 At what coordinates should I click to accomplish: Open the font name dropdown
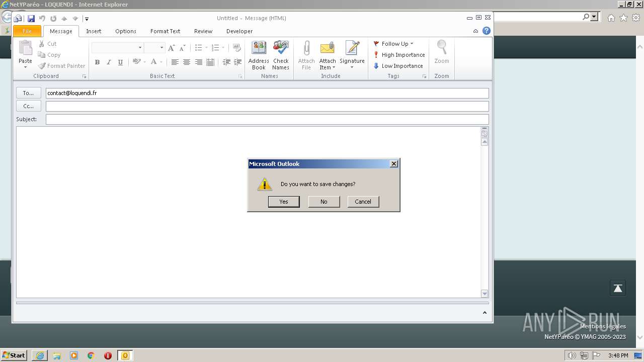tap(140, 48)
